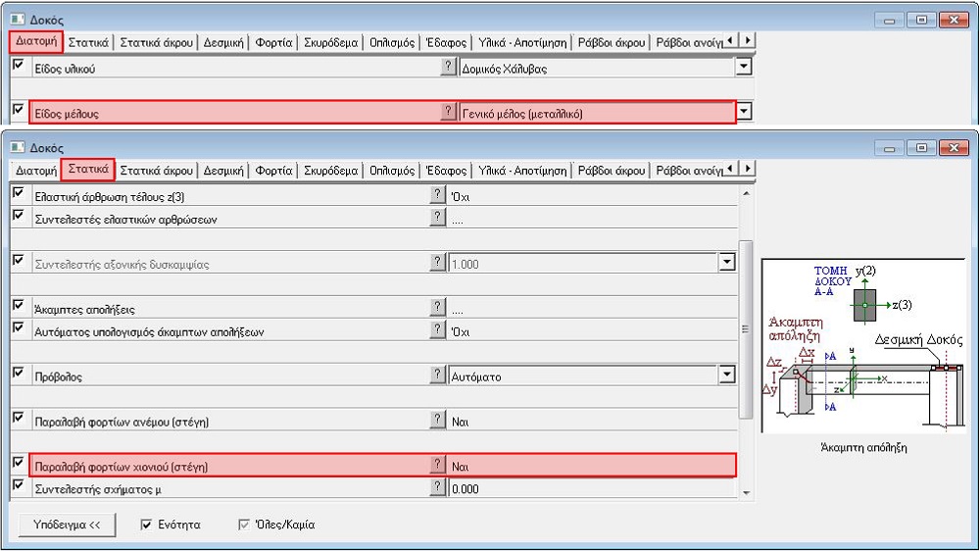Toggle checkbox for Είδος υλικού row
The image size is (980, 551).
18,66
